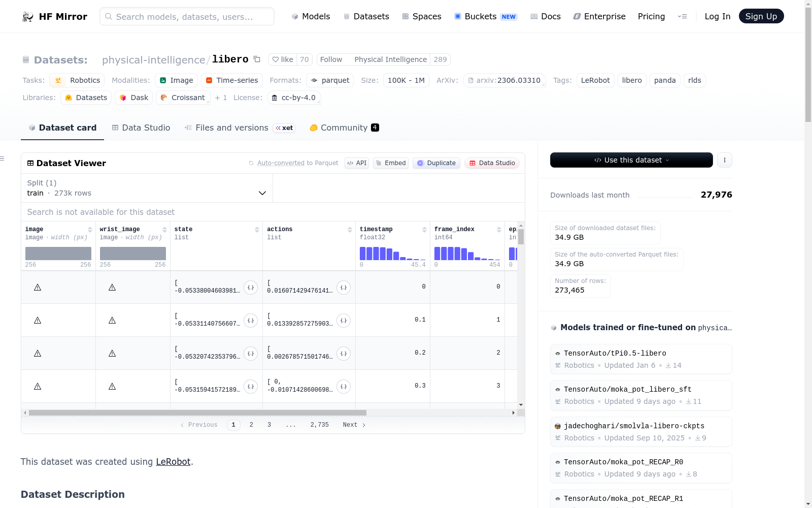Click the Log In link
812x508 pixels.
[718, 17]
